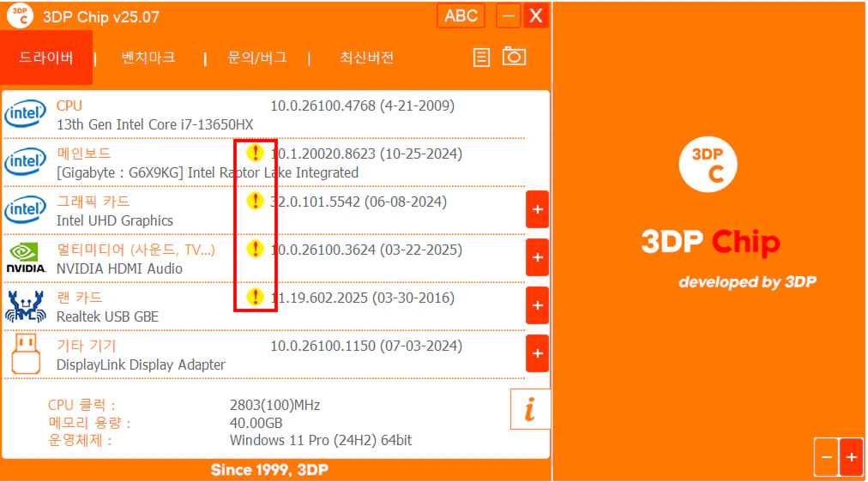Click the 40.00GB memory value

click(256, 424)
